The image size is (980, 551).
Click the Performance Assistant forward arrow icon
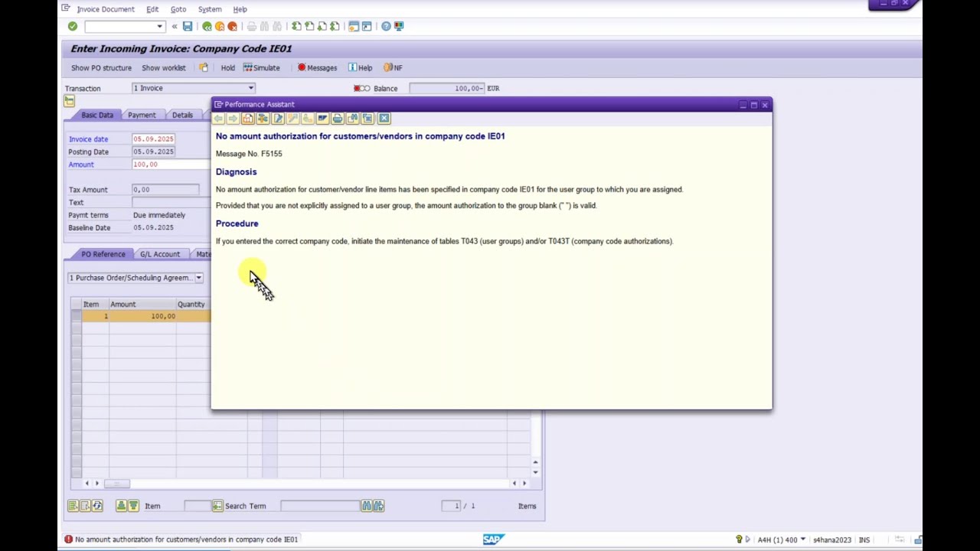(x=233, y=119)
